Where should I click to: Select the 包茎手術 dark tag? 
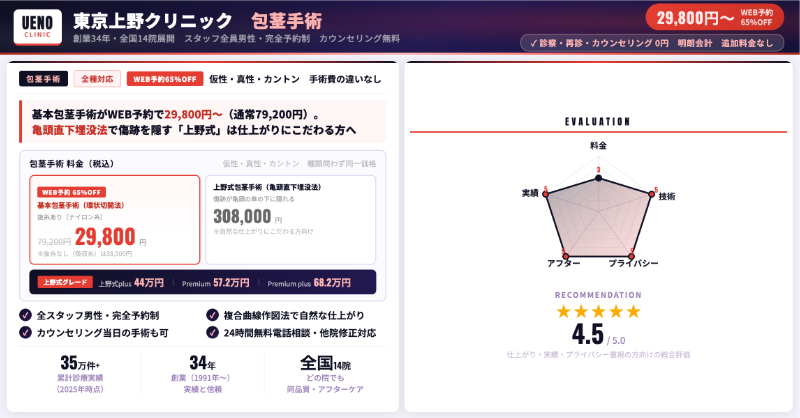click(43, 78)
